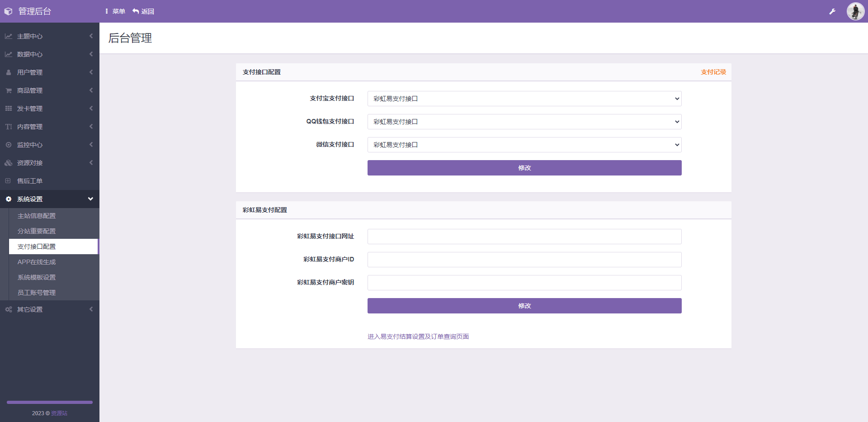Expand the 商品管理 chevron

[x=91, y=90]
